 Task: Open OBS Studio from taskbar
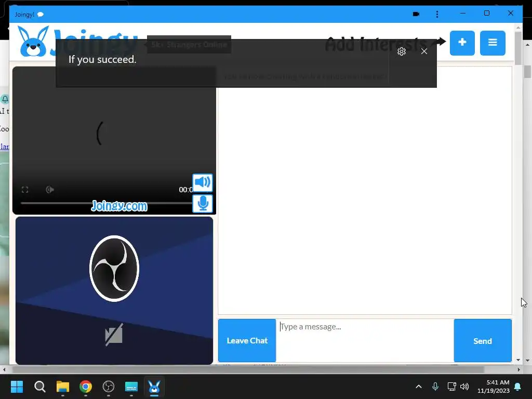tap(109, 387)
